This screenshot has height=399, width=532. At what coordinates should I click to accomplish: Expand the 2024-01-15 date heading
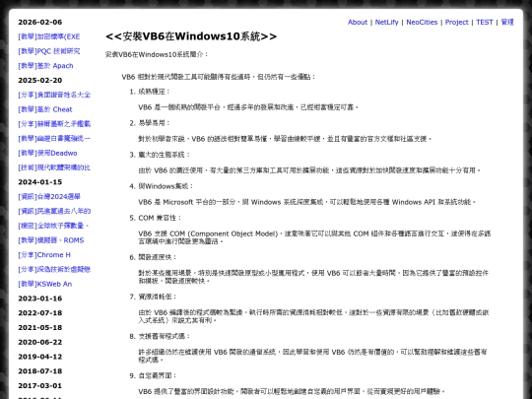(40, 182)
